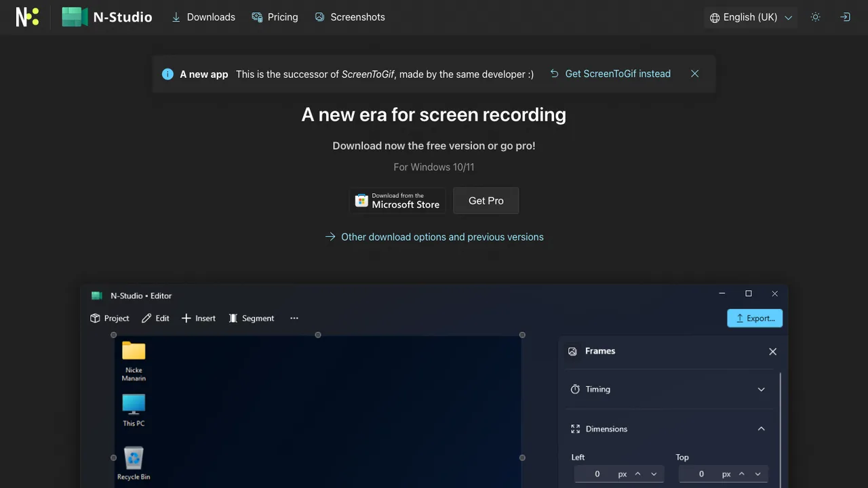Click the Dimensions section icon
The height and width of the screenshot is (488, 868).
point(575,429)
